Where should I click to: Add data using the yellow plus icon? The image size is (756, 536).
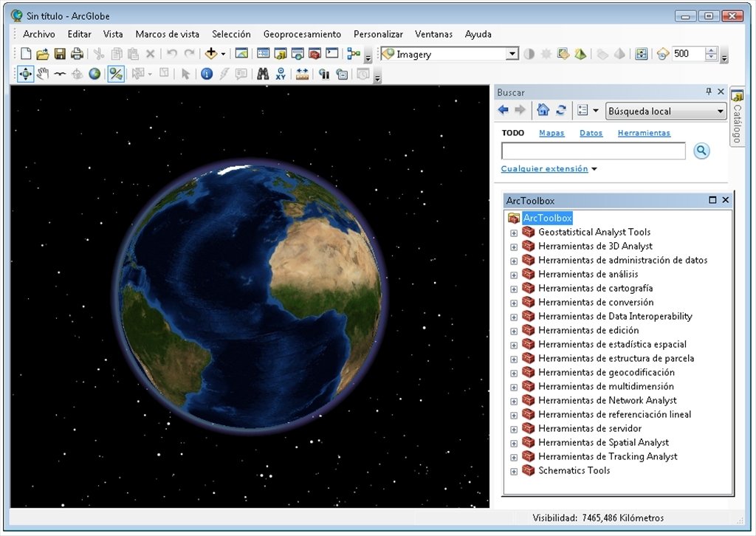[x=212, y=53]
